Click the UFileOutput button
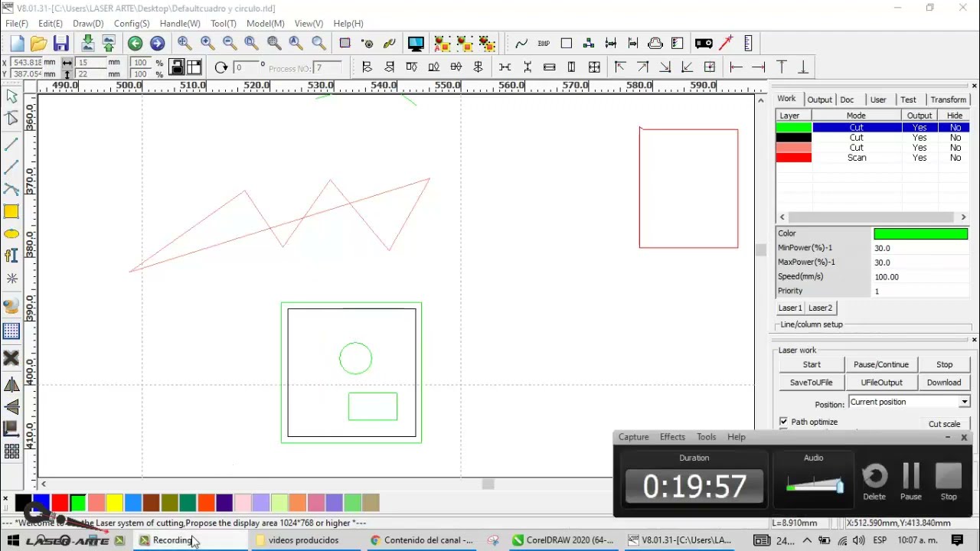 881,382
